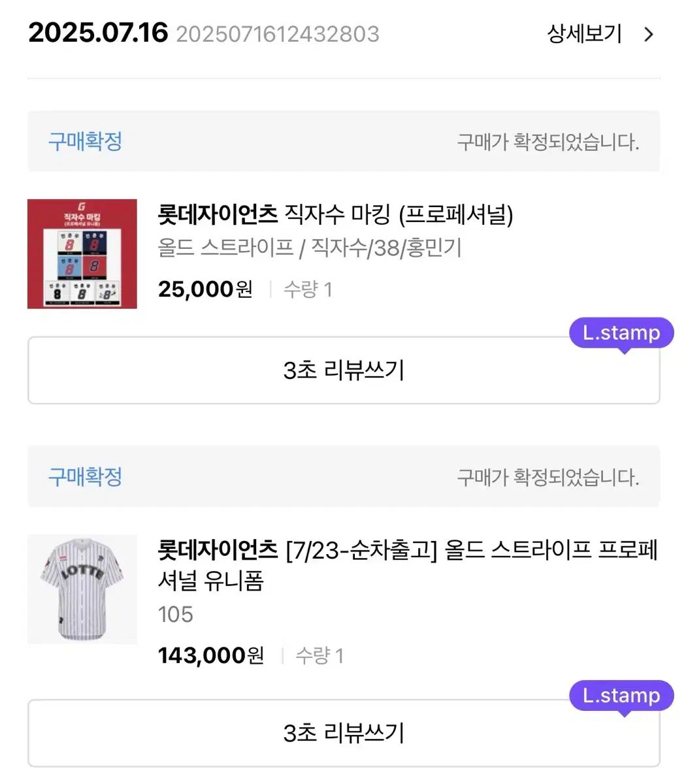Open the 상세보기 order details link
Image resolution: width=688 pixels, height=784 pixels.
584,33
